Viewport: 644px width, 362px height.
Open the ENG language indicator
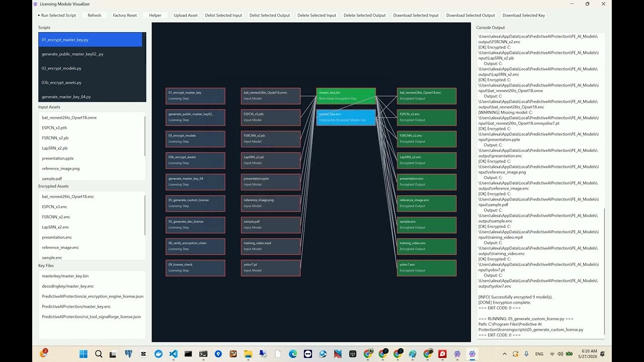tap(539, 354)
